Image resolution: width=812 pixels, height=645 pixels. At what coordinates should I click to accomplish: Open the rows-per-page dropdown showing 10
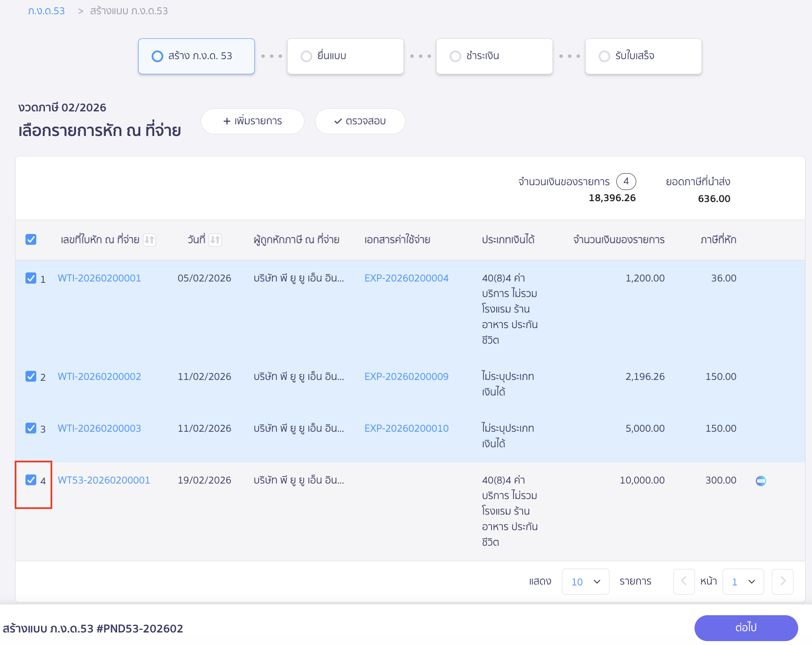coord(585,582)
